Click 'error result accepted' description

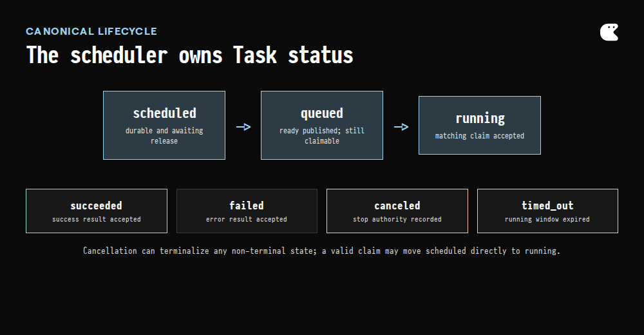pos(247,220)
